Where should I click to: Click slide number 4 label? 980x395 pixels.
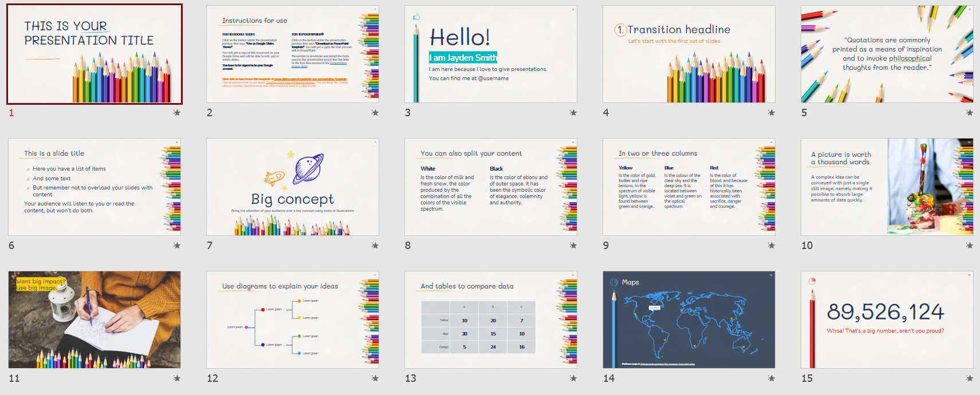(x=606, y=113)
